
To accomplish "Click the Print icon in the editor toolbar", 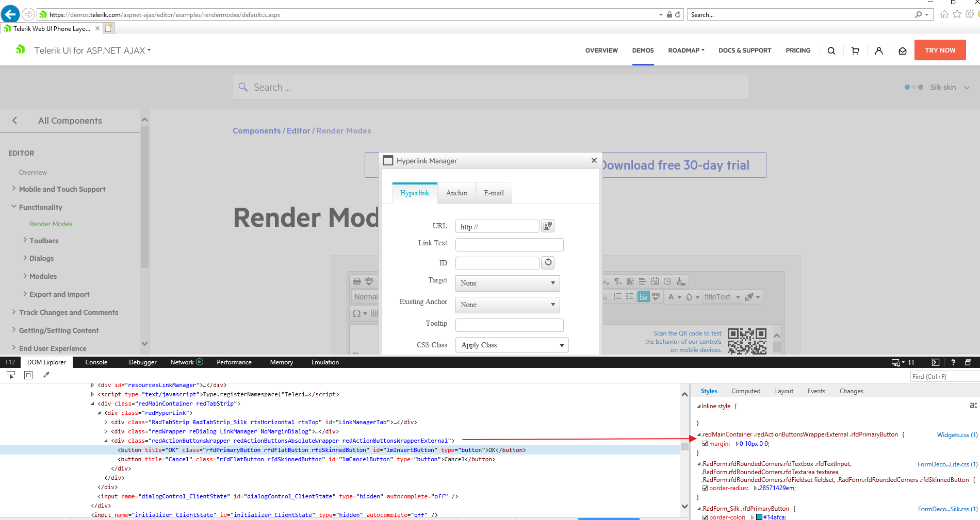I will (x=357, y=281).
